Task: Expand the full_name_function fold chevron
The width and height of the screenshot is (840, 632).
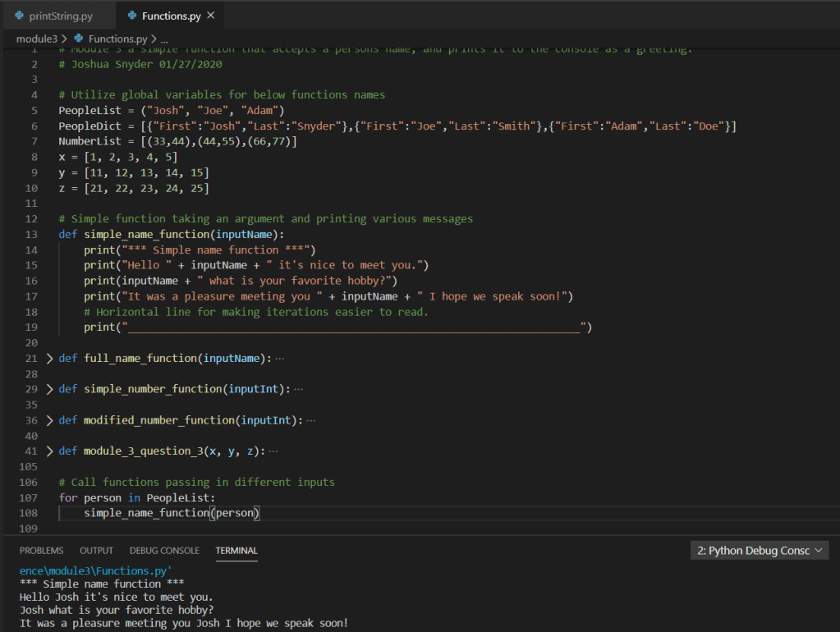Action: tap(49, 359)
